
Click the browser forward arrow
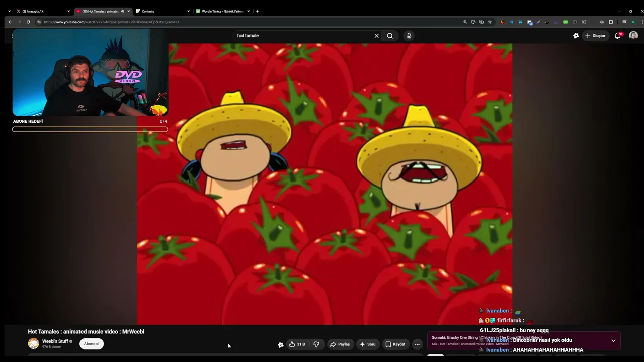[x=19, y=22]
